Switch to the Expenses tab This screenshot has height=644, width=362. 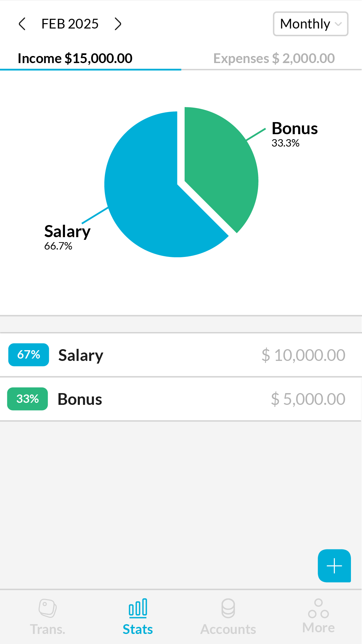pyautogui.click(x=274, y=58)
